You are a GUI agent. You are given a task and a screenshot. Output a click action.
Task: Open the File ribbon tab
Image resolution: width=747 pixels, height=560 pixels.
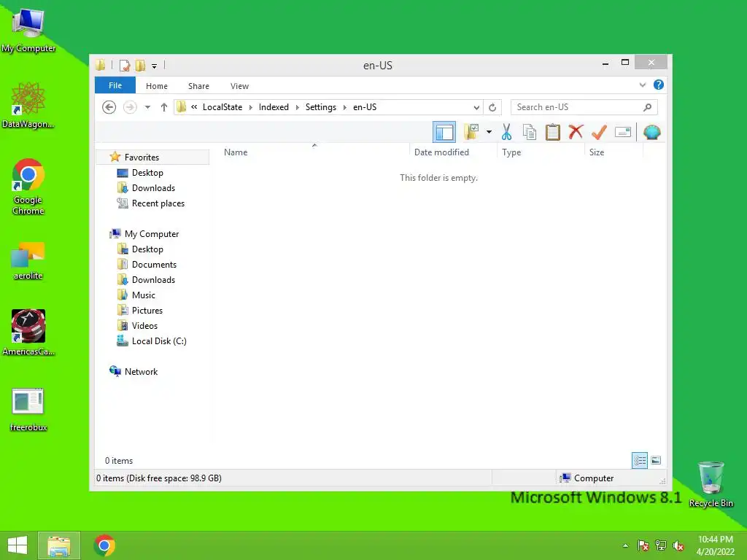click(115, 85)
